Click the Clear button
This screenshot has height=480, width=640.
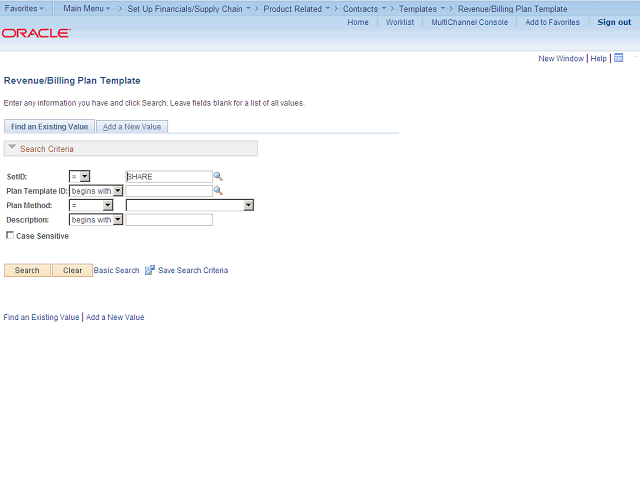pos(73,270)
